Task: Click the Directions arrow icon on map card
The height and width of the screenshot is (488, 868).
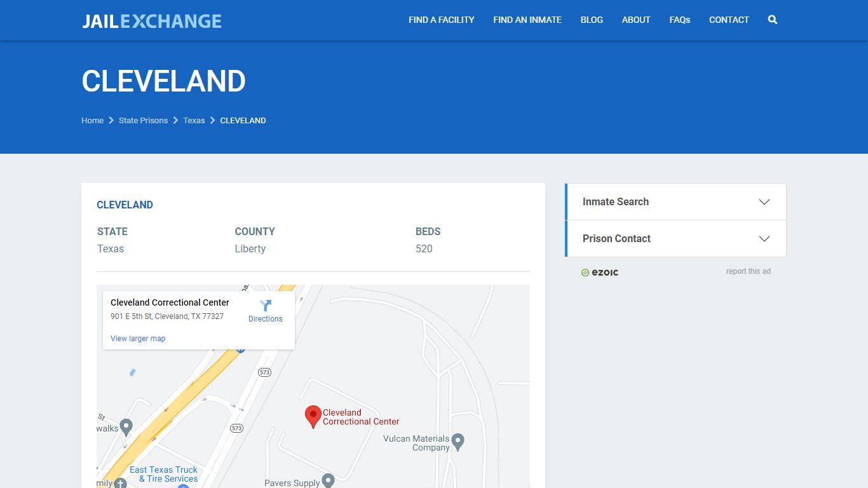Action: [x=266, y=306]
